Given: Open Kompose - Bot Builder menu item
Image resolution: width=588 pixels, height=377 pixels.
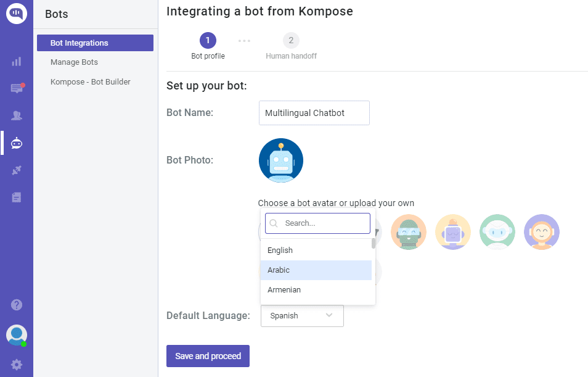Looking at the screenshot, I should tap(91, 82).
